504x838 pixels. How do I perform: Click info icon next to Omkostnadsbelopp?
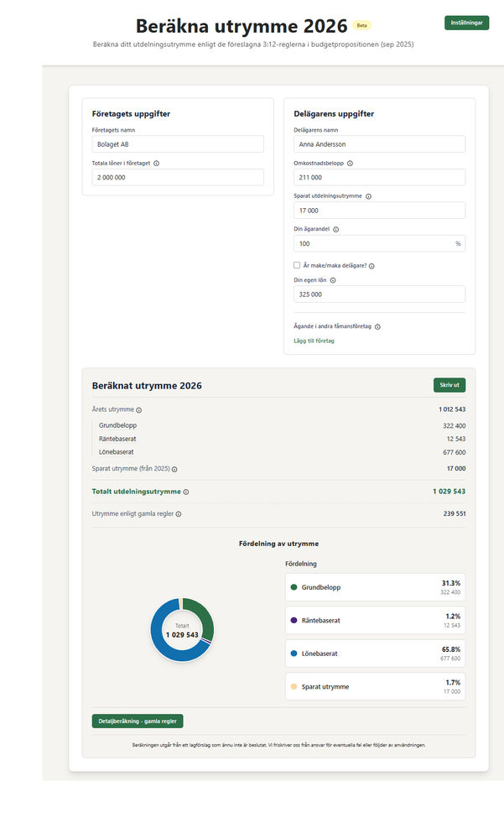[x=350, y=164]
